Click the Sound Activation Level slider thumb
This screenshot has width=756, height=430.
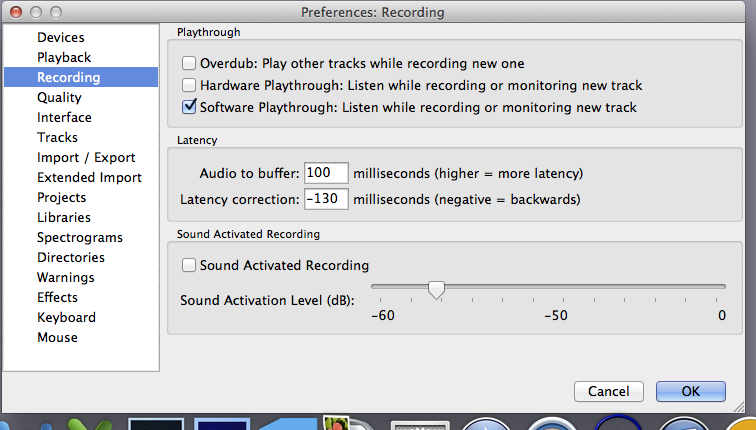436,290
